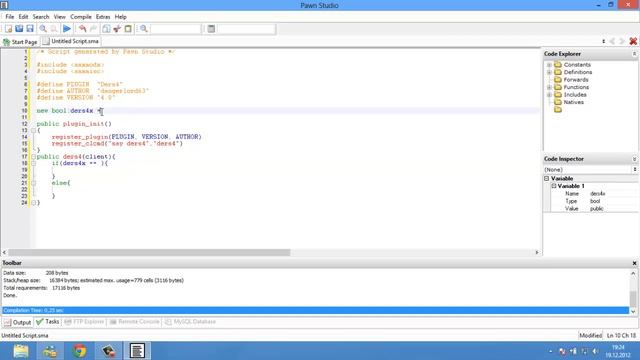Click the Search magnifier toolbar icon
640x360 pixels.
click(43, 29)
